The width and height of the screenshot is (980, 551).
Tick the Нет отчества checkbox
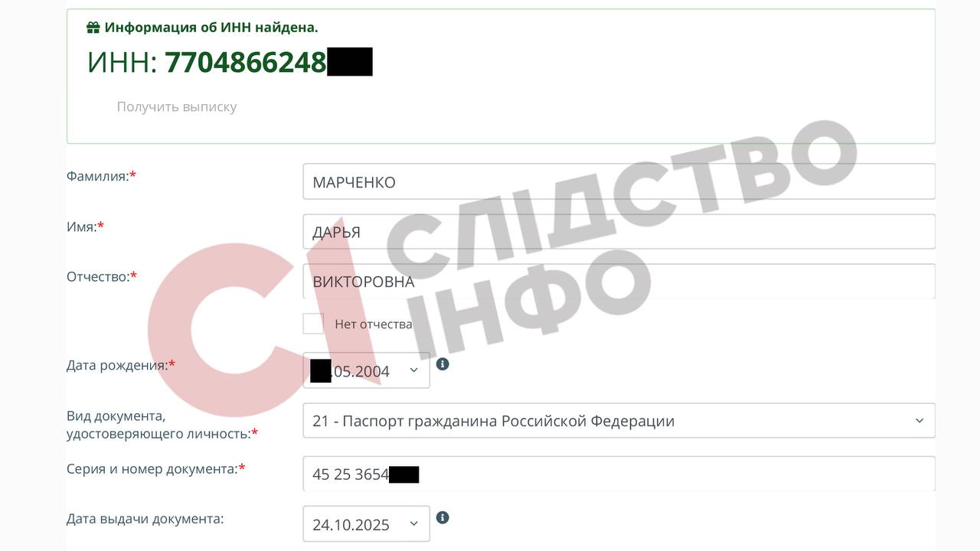pos(313,323)
